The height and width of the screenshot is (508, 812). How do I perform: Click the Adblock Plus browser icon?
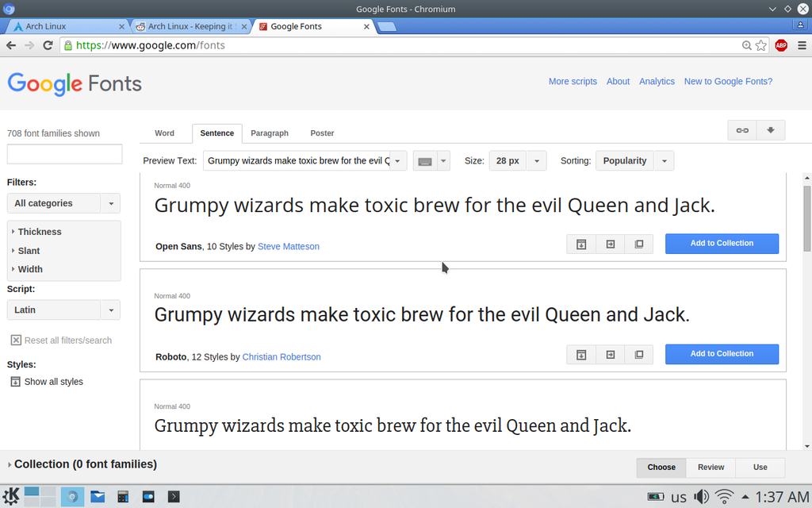tap(780, 45)
